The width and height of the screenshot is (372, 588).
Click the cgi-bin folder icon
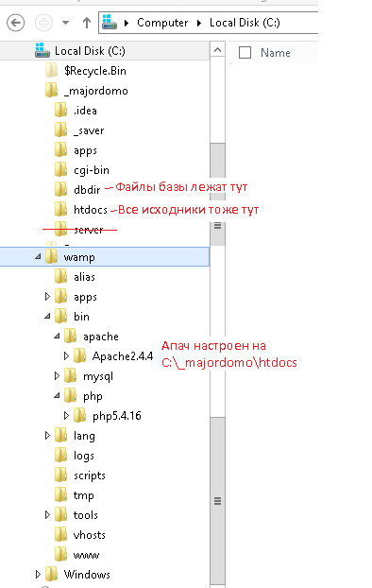point(60,169)
